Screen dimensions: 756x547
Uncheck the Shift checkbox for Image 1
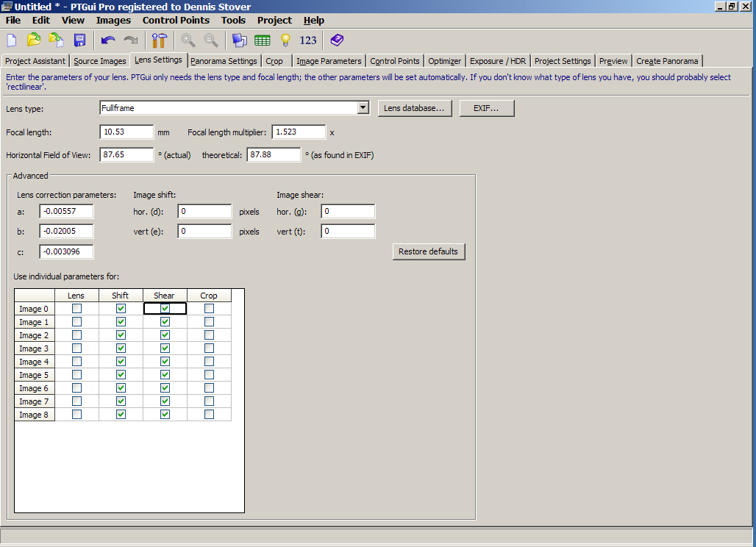121,321
